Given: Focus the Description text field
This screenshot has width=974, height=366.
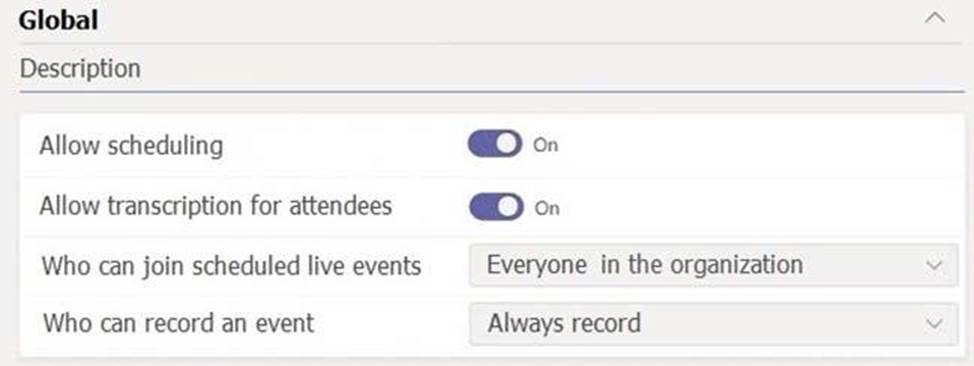Looking at the screenshot, I should tap(492, 68).
